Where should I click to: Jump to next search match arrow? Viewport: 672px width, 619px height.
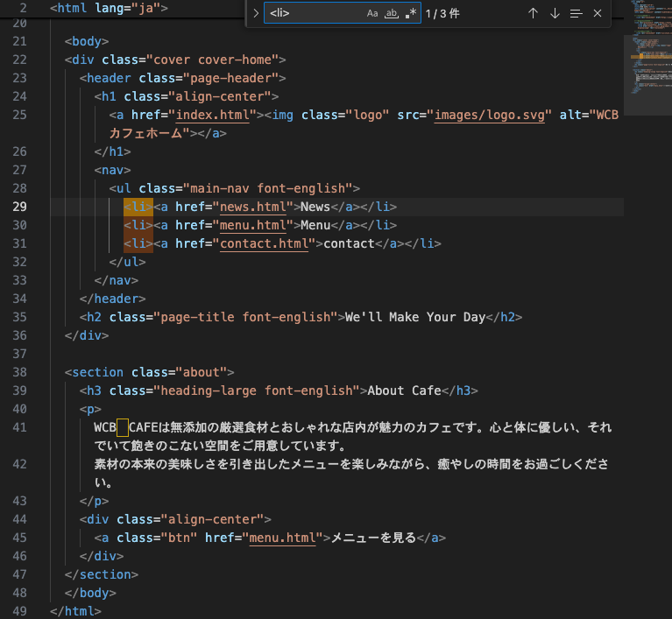click(555, 14)
